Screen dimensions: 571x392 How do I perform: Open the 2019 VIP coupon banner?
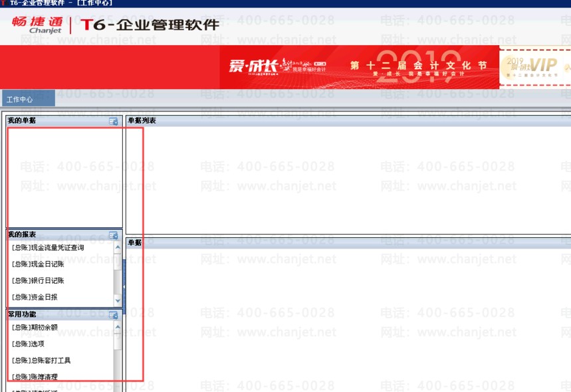[535, 67]
